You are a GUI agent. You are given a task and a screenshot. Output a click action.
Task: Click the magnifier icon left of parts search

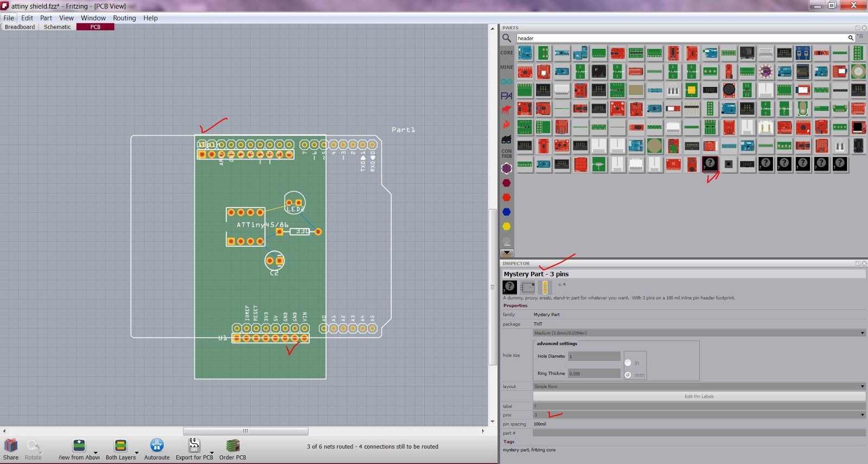pyautogui.click(x=507, y=38)
